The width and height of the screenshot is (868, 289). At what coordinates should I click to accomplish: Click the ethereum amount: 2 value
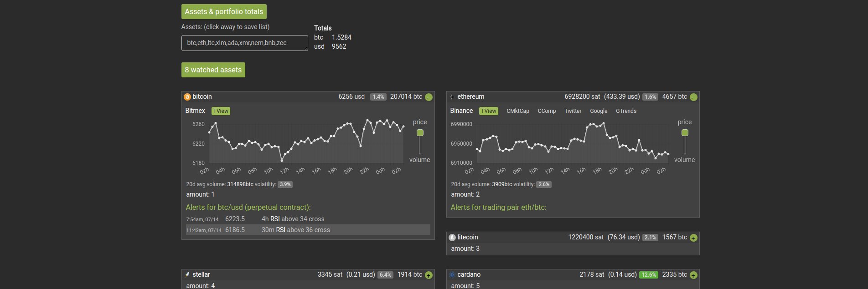pos(465,194)
